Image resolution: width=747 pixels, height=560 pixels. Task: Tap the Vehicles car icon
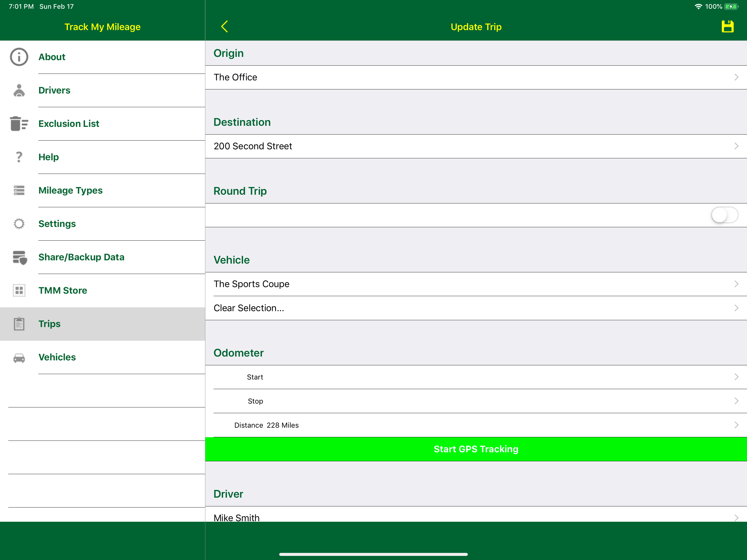(x=19, y=357)
